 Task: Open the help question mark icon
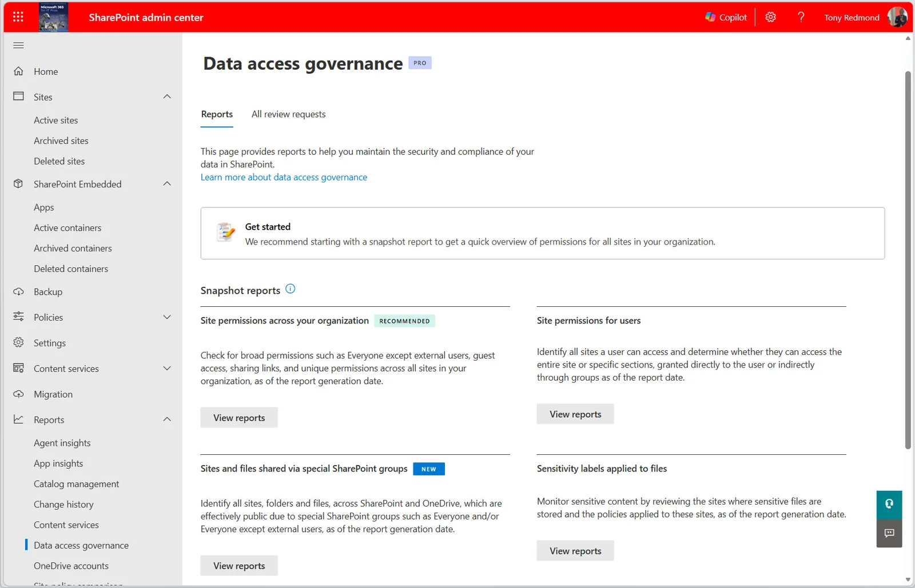pyautogui.click(x=801, y=17)
